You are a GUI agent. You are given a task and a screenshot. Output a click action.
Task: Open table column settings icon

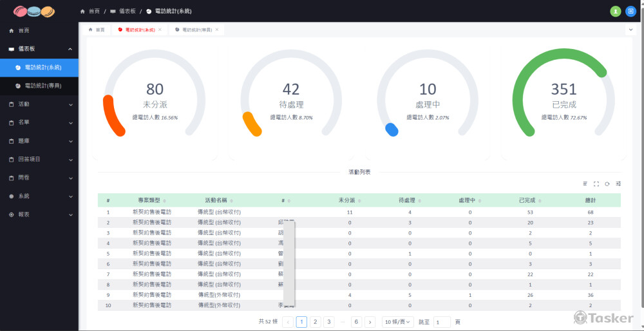[x=618, y=184]
